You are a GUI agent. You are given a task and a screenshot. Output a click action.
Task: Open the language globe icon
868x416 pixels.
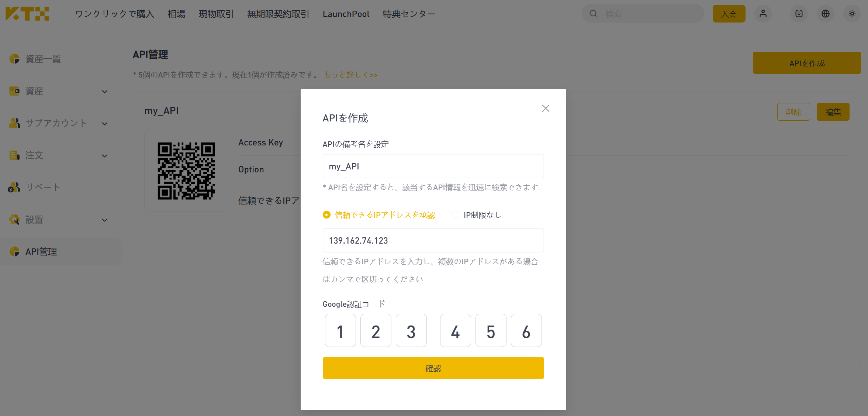pos(826,14)
